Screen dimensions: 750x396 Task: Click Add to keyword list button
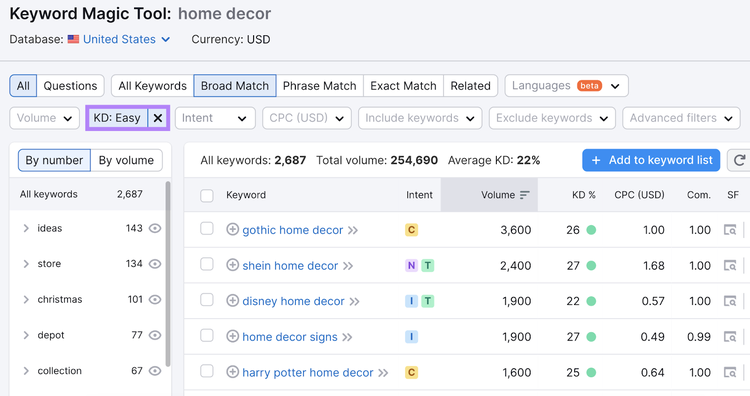tap(651, 160)
